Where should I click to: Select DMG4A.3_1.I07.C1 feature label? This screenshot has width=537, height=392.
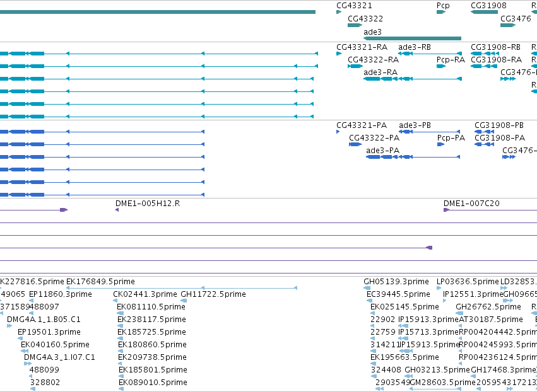coord(59,357)
